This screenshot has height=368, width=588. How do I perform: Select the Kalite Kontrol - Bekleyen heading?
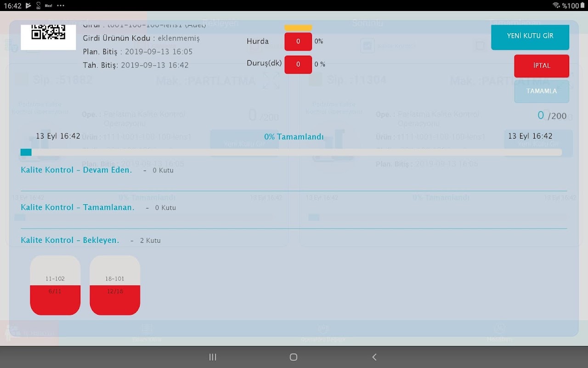tap(70, 240)
